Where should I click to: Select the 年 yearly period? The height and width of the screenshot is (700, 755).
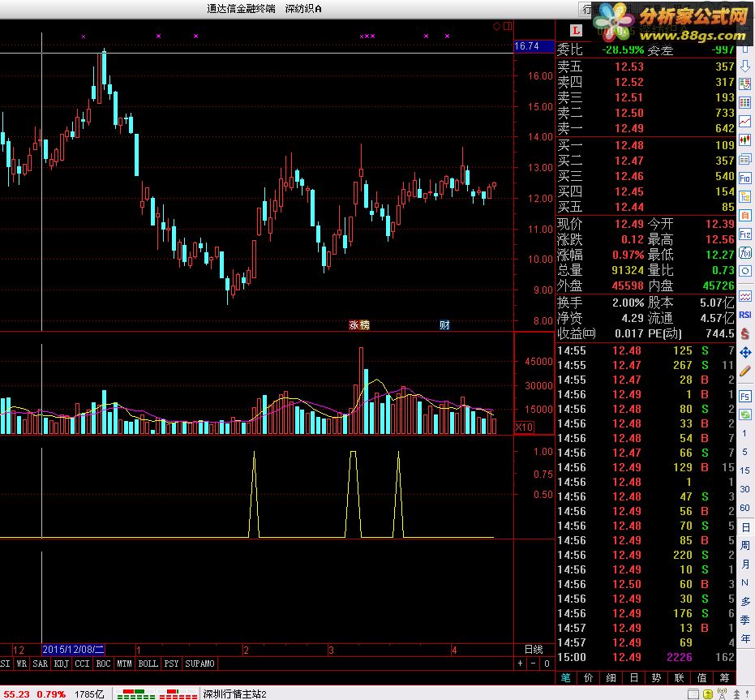tap(745, 639)
